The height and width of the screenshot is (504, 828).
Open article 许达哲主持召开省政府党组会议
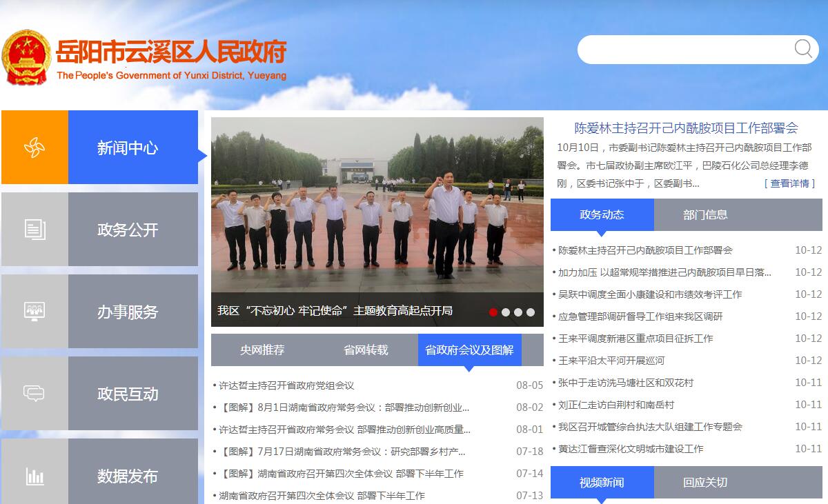tap(286, 385)
